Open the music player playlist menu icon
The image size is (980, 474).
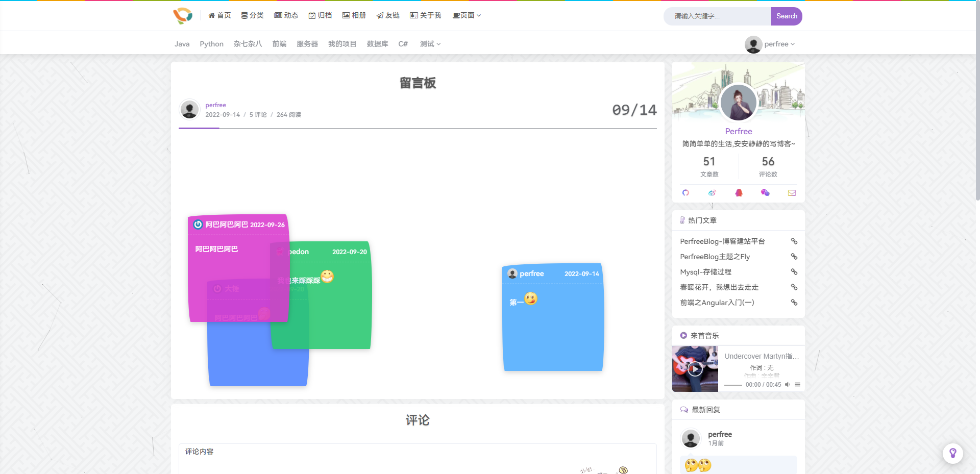[798, 385]
